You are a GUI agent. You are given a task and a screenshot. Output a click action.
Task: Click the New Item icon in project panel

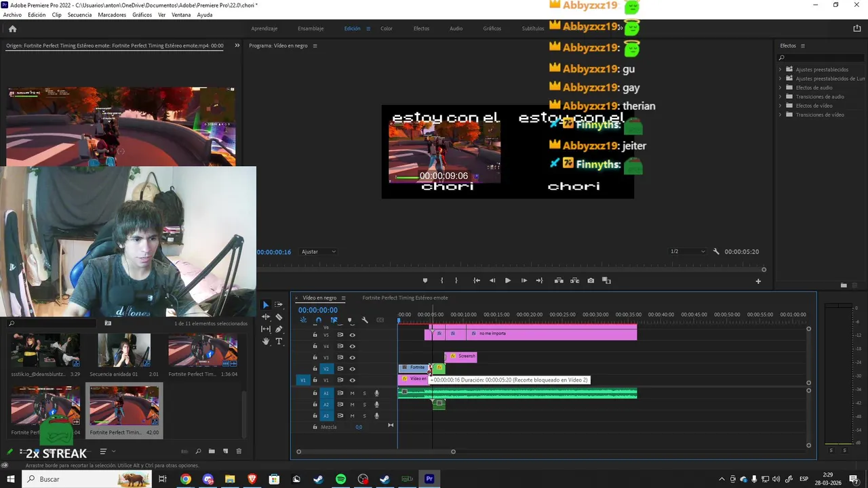coord(225,451)
